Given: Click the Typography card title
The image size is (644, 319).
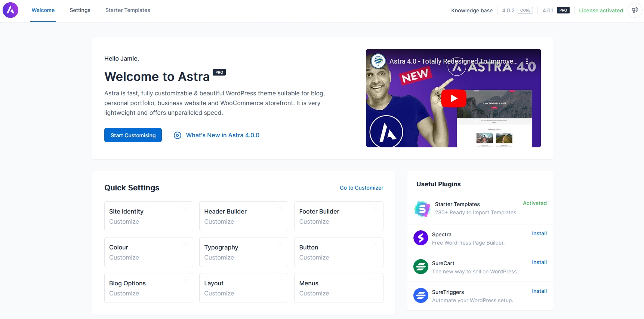Looking at the screenshot, I should pos(221,247).
